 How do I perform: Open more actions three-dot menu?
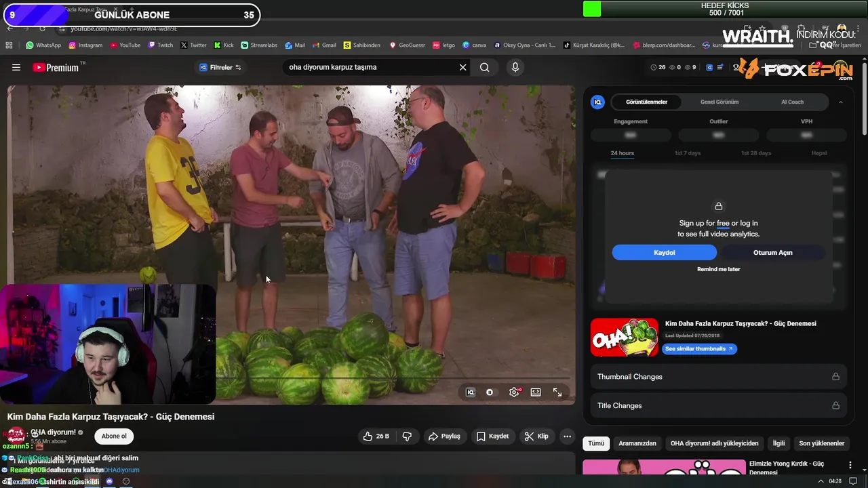(x=568, y=436)
